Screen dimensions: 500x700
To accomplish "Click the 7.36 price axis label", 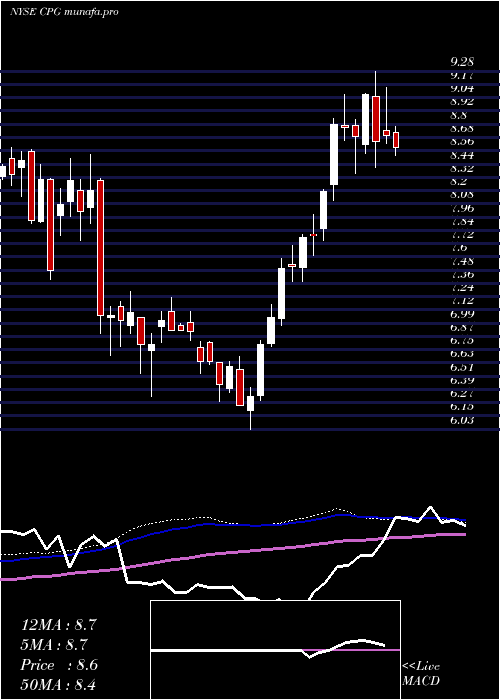I will click(x=462, y=275).
